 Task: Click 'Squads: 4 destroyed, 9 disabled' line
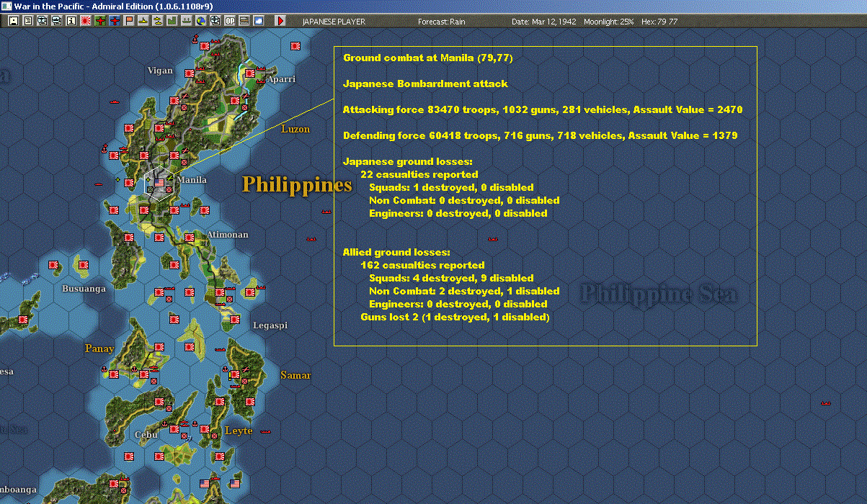click(x=451, y=278)
